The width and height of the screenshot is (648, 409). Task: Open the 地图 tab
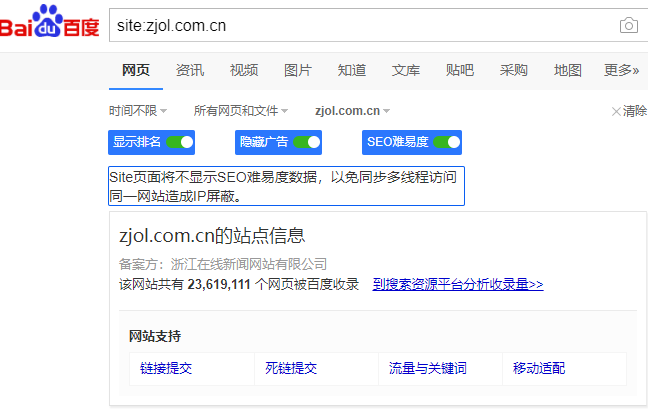568,70
